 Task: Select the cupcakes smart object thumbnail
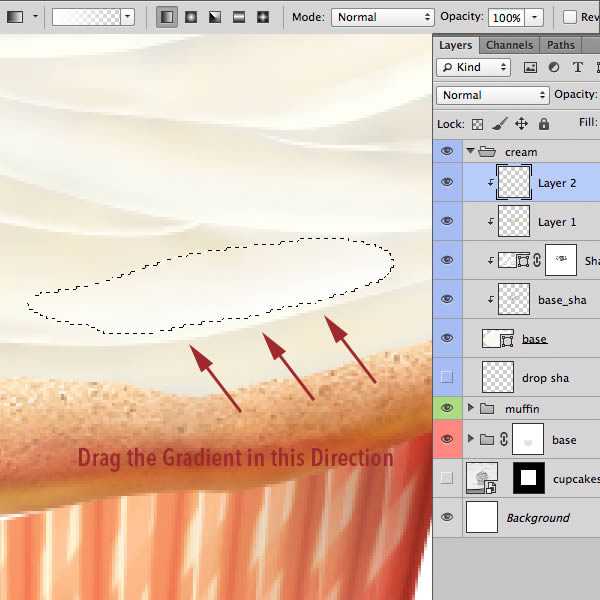coord(482,478)
